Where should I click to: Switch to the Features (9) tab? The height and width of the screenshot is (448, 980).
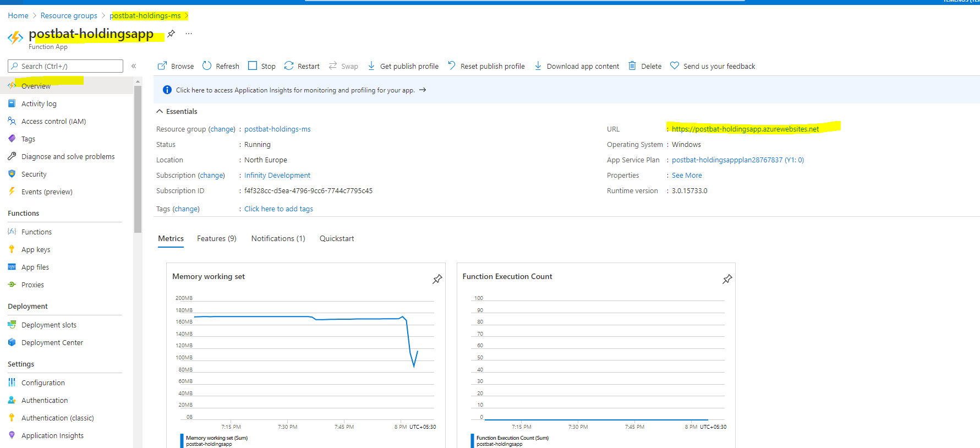(x=216, y=238)
